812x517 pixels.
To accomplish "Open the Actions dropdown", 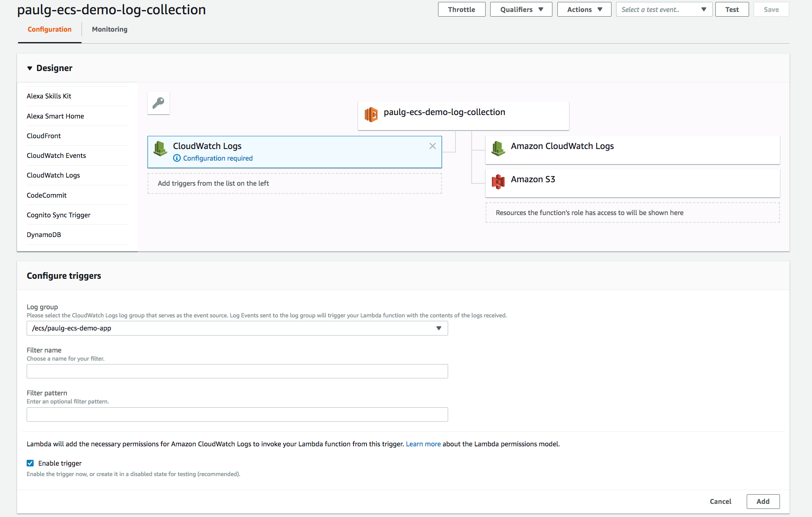I will pos(584,9).
